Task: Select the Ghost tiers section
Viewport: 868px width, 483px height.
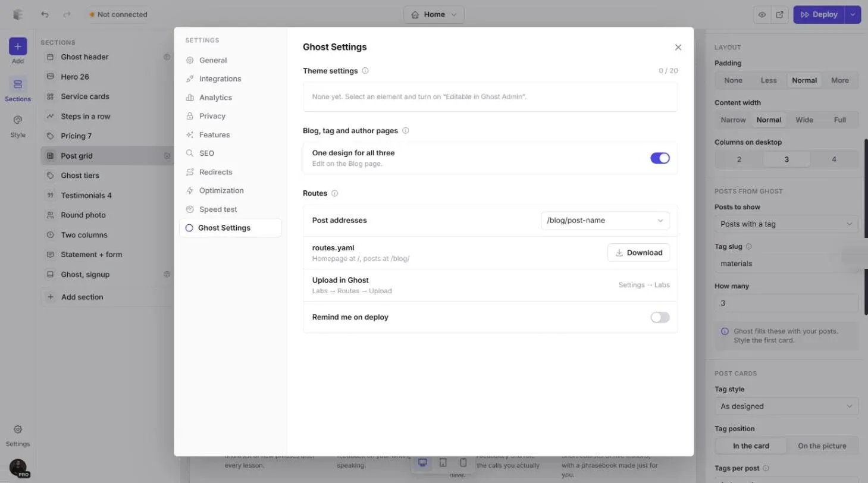Action: tap(107, 175)
